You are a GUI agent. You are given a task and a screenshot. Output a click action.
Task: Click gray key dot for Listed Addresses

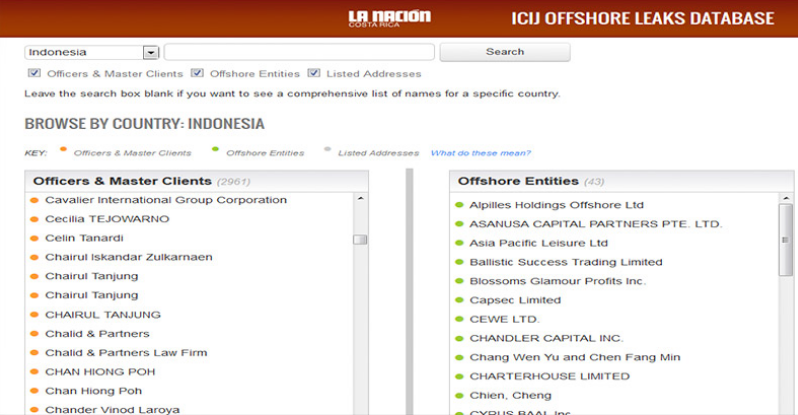(327, 149)
